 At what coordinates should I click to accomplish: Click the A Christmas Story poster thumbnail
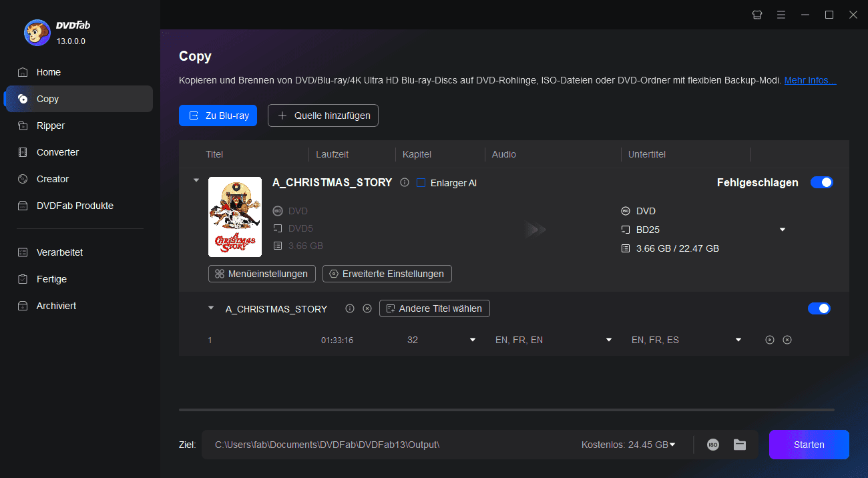(235, 217)
